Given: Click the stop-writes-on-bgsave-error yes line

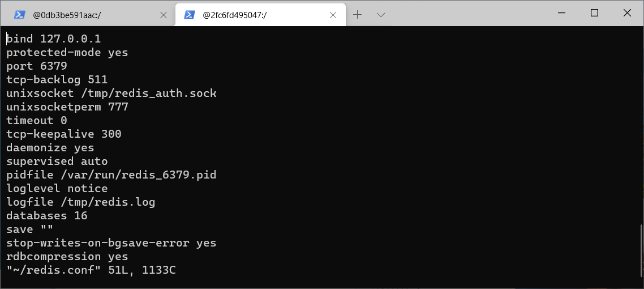Looking at the screenshot, I should (x=111, y=243).
